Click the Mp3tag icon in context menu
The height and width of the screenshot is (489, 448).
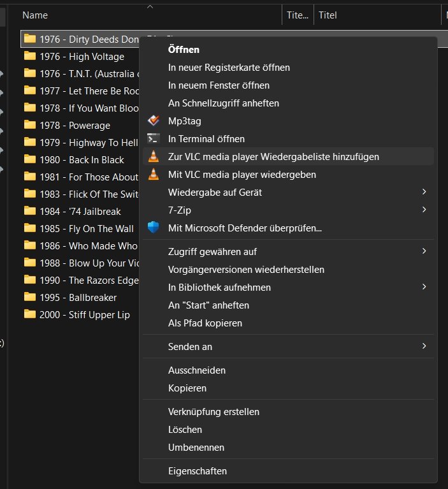point(153,120)
